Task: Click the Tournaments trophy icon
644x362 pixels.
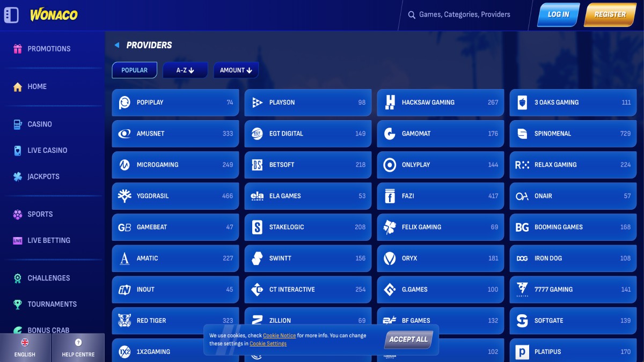Action: (18, 304)
